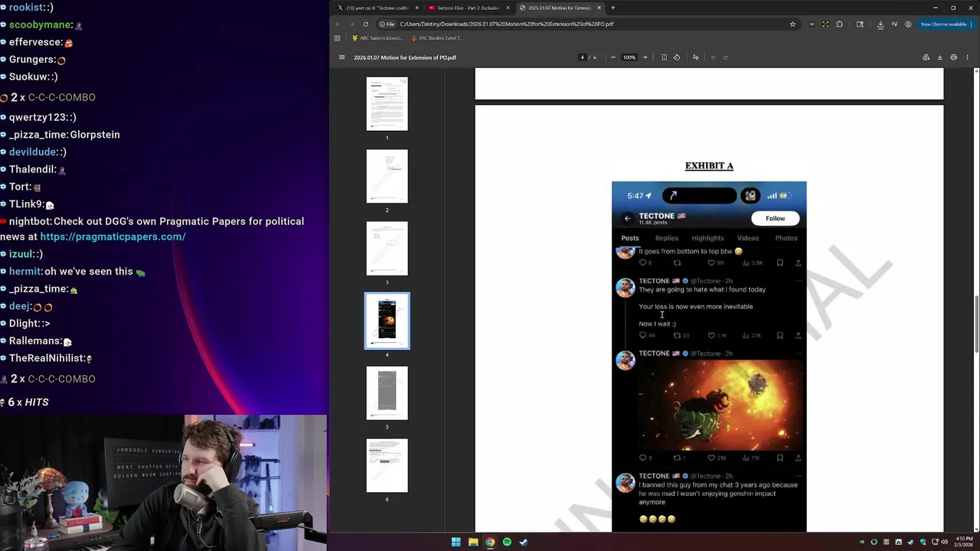Viewport: 980px width, 551px height.
Task: Click the EXHIBIT A heading
Action: click(x=709, y=165)
